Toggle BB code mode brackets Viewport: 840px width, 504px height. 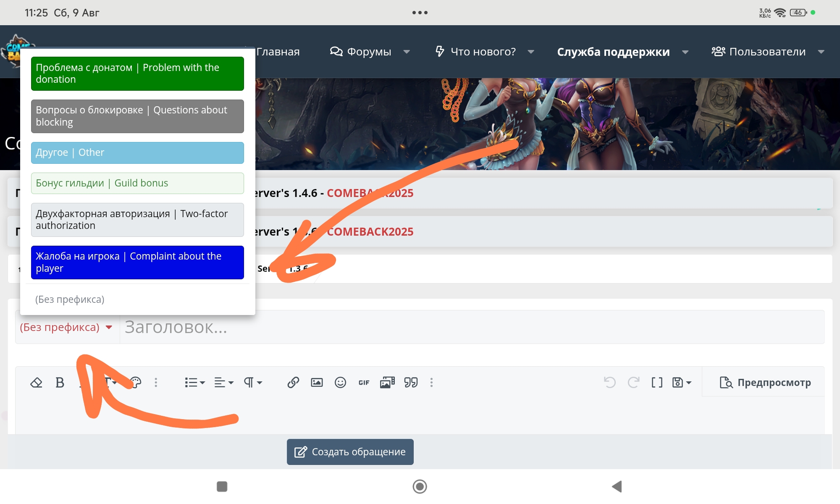[657, 382]
